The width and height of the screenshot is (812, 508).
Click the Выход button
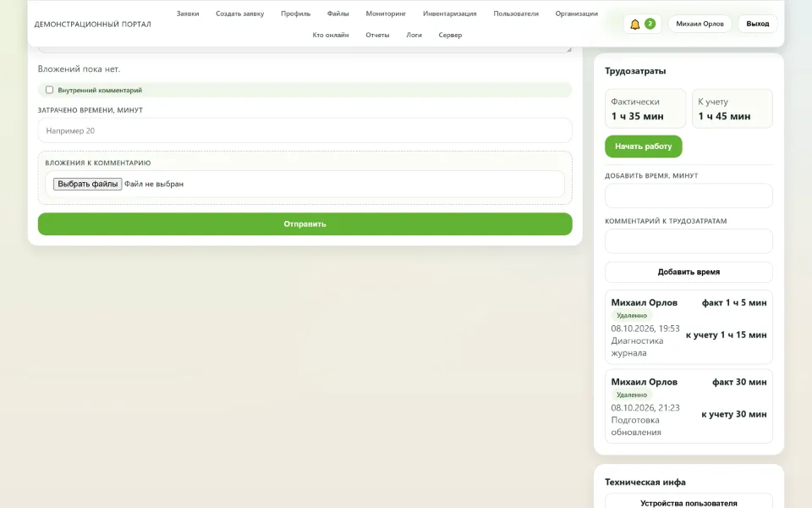click(758, 24)
